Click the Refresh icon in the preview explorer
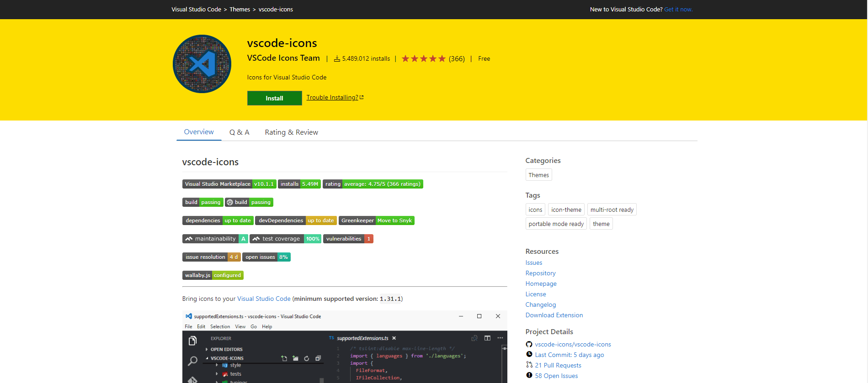Screen dimensions: 868x383 click(307, 358)
